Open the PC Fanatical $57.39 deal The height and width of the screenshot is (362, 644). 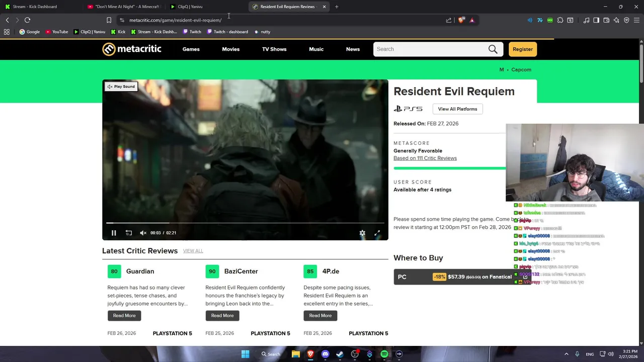click(462, 277)
